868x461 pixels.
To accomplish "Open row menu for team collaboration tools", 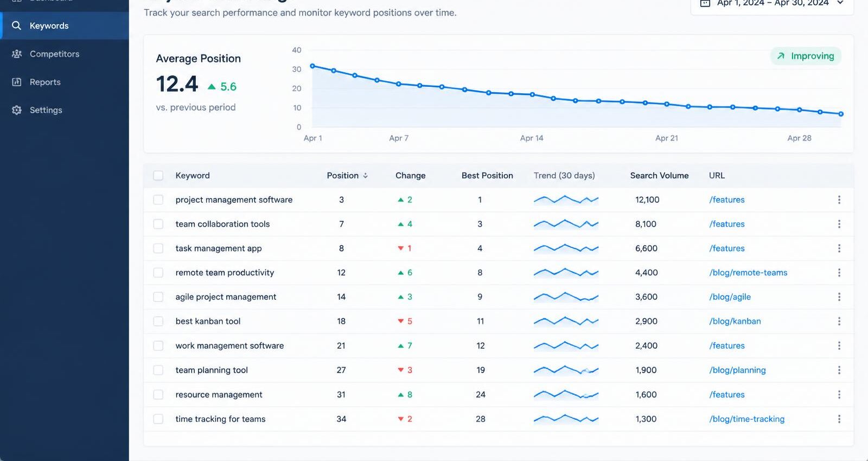I will tap(839, 224).
